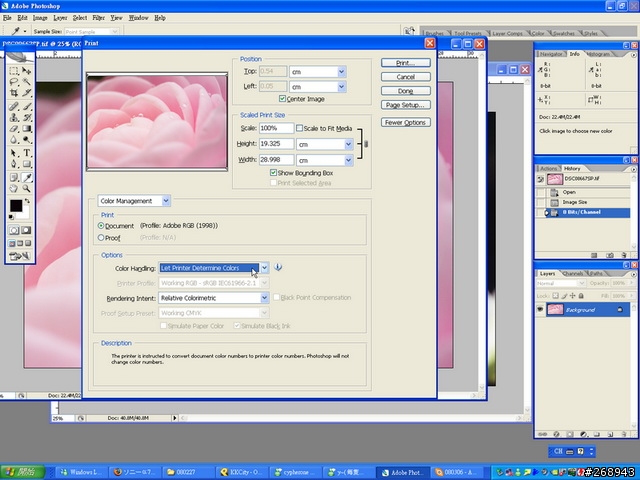640x480 pixels.
Task: Click the delete layer trash icon in Layers panel
Action: pyautogui.click(x=624, y=434)
